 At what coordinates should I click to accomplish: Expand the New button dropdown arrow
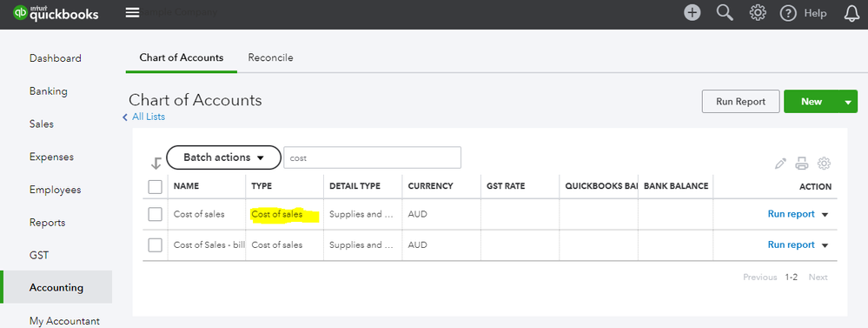coord(848,102)
